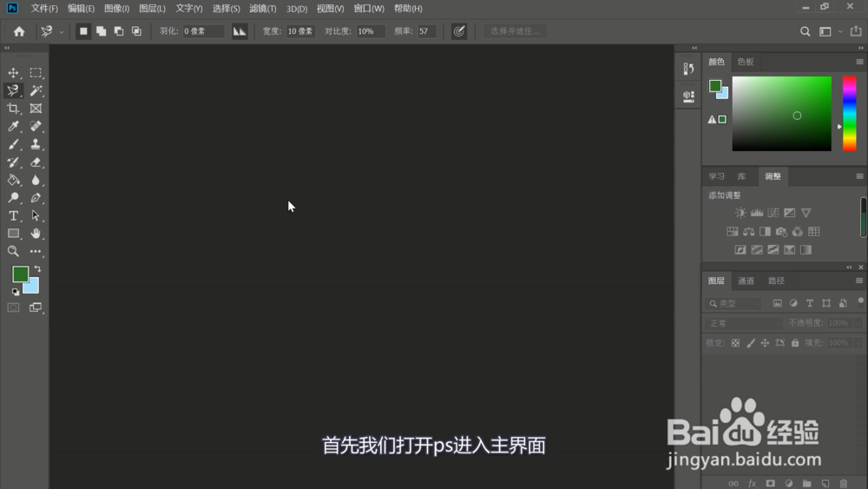The height and width of the screenshot is (489, 868).
Task: Select the Path Selection tool
Action: coord(36,215)
